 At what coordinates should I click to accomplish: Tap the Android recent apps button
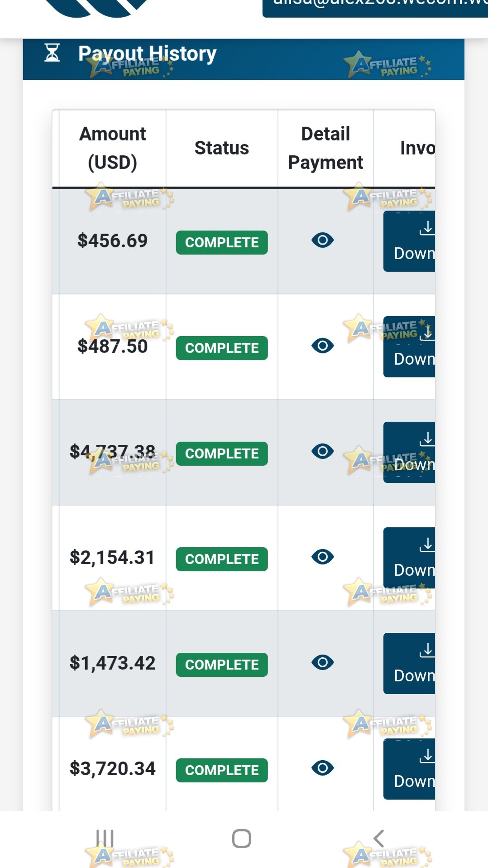105,839
